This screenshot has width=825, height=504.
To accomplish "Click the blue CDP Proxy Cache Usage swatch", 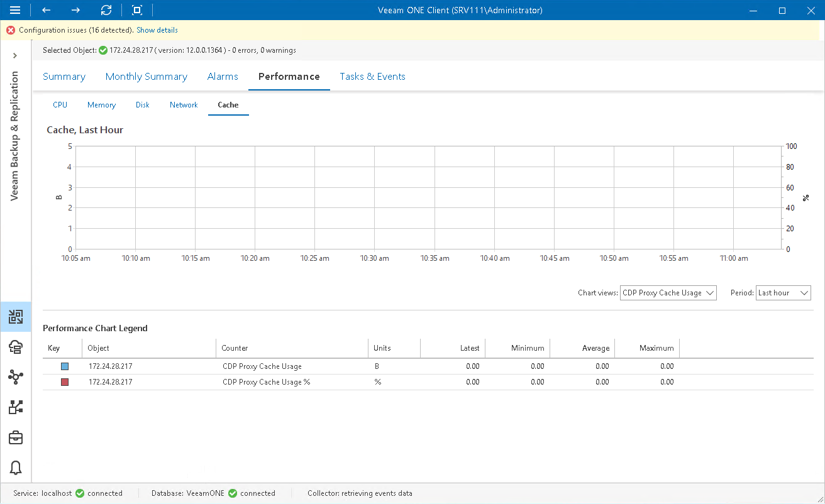I will point(65,366).
